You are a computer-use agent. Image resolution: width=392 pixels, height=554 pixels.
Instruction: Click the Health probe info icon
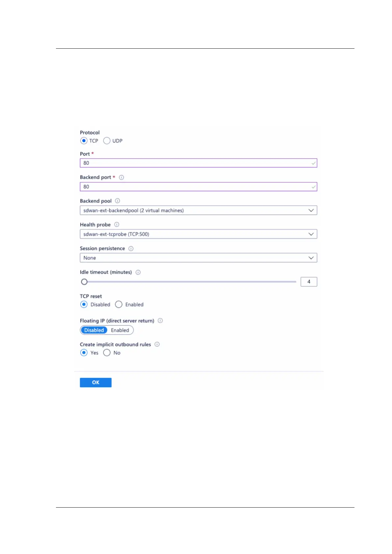click(117, 224)
